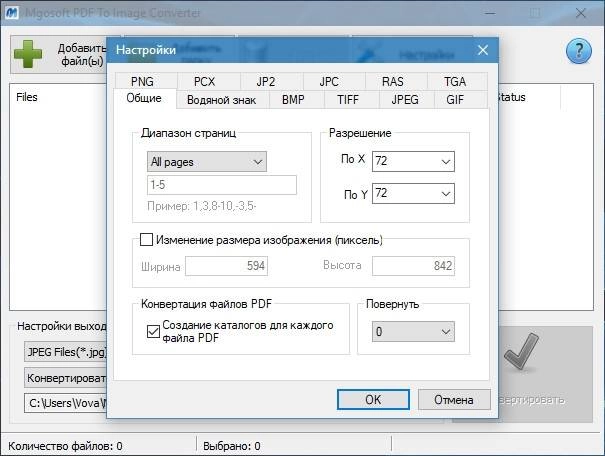This screenshot has width=605, height=456.
Task: Click the Высота field with 842
Action: (x=413, y=266)
